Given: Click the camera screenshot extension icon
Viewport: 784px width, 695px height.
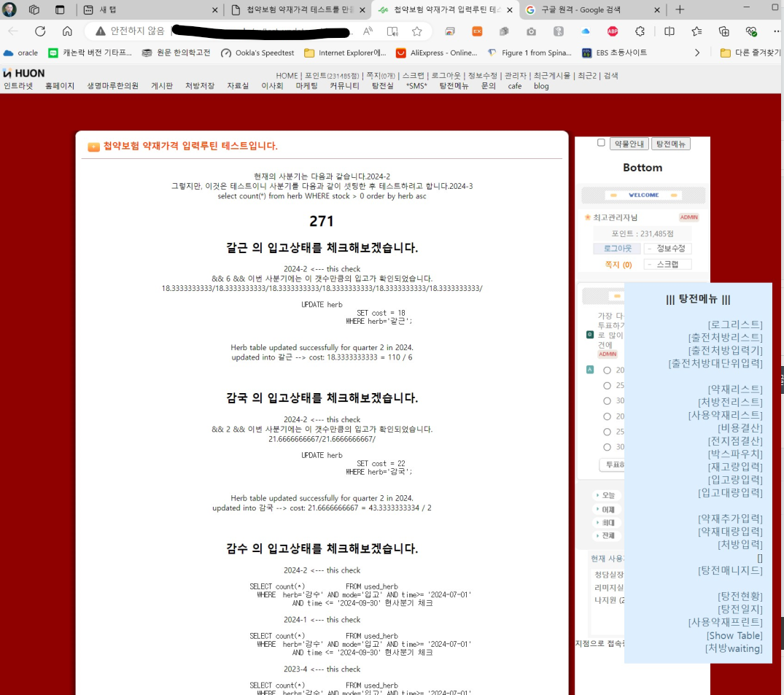Looking at the screenshot, I should [531, 31].
